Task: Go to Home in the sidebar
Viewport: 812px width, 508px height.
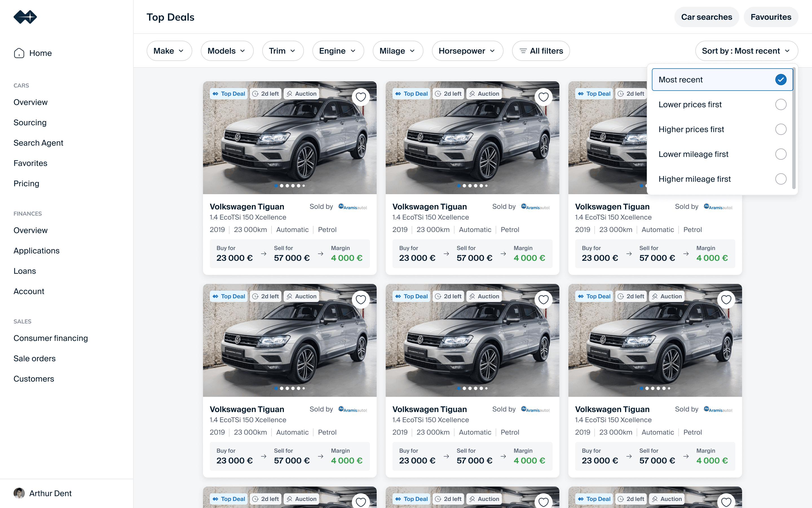Action: (x=33, y=53)
